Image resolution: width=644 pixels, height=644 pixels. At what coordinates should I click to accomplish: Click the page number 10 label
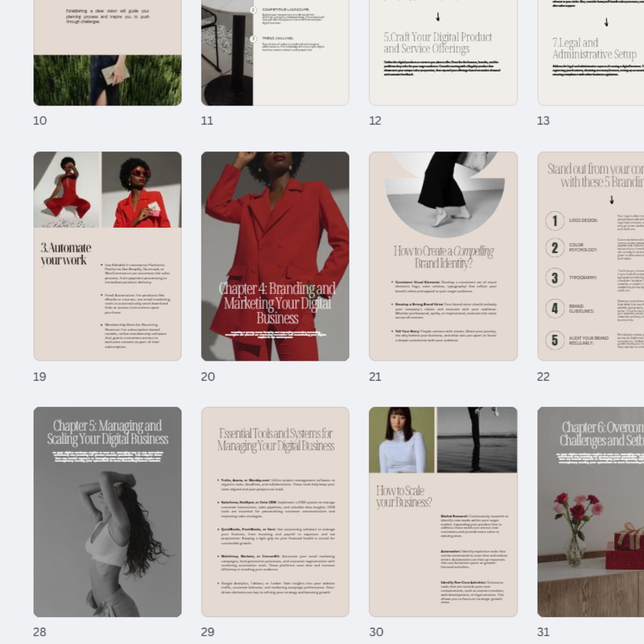[40, 120]
